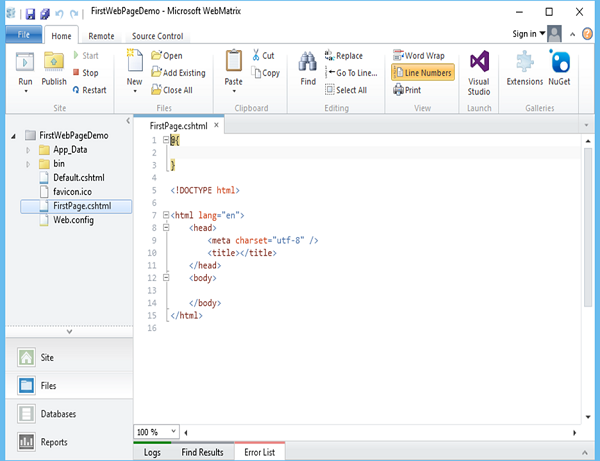Click the Run site icon
The image size is (600, 461).
pyautogui.click(x=25, y=64)
